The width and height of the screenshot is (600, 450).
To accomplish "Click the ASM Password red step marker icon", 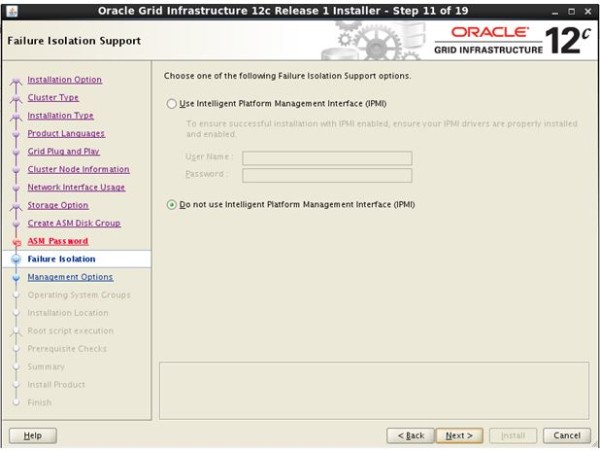I will click(x=16, y=242).
